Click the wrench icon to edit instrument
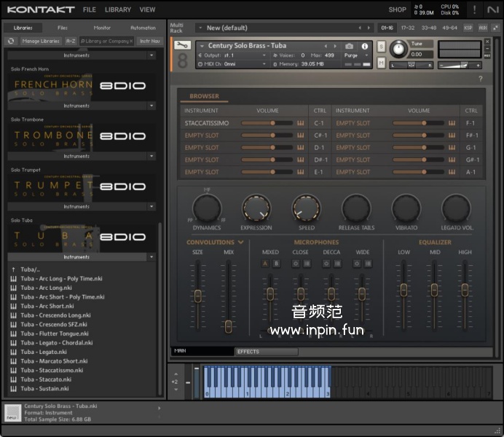The width and height of the screenshot is (504, 437). click(x=182, y=46)
